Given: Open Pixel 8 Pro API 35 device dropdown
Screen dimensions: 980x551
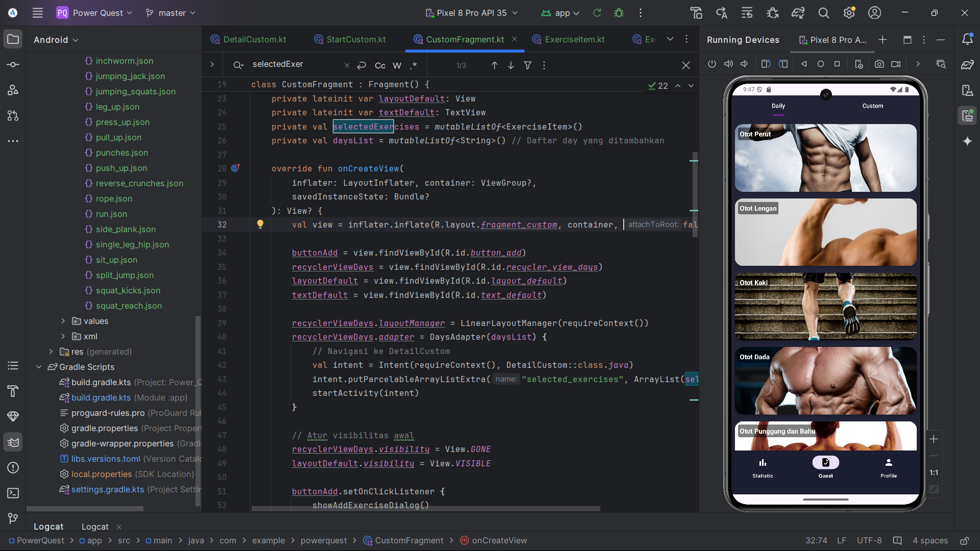Looking at the screenshot, I should [x=472, y=13].
